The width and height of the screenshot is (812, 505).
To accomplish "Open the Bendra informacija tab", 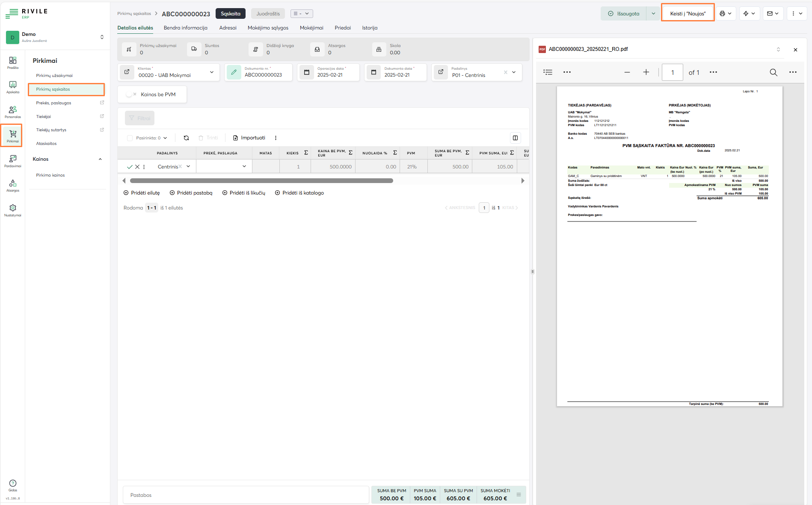I will pos(185,28).
